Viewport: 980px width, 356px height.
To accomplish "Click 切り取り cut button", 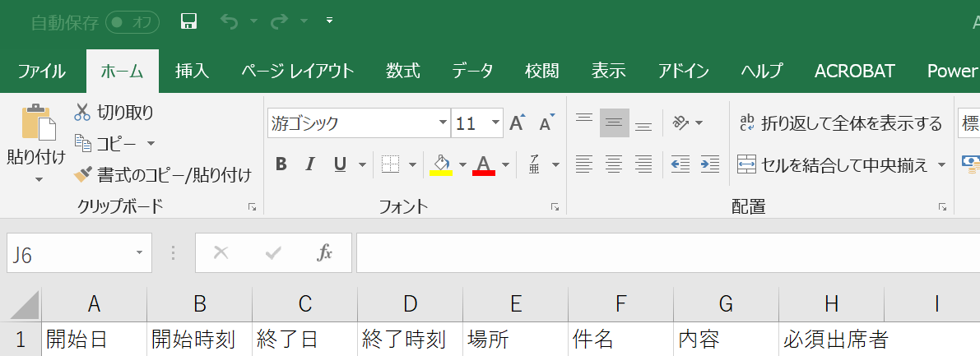I will pos(114,113).
